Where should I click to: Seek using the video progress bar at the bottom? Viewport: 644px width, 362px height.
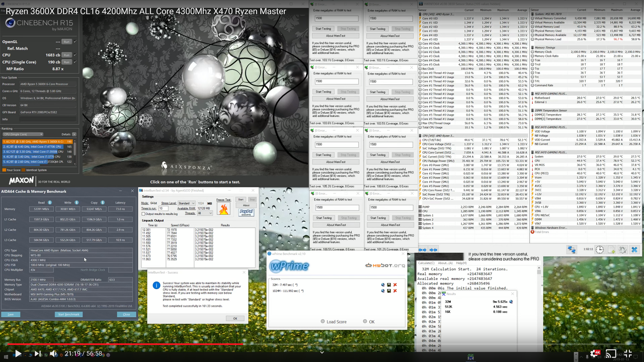[x=322, y=344]
